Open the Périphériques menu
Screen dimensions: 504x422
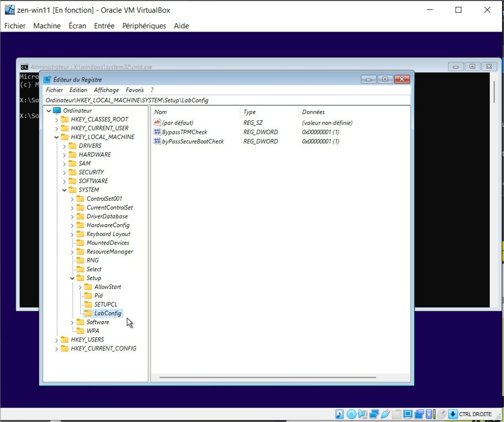144,26
